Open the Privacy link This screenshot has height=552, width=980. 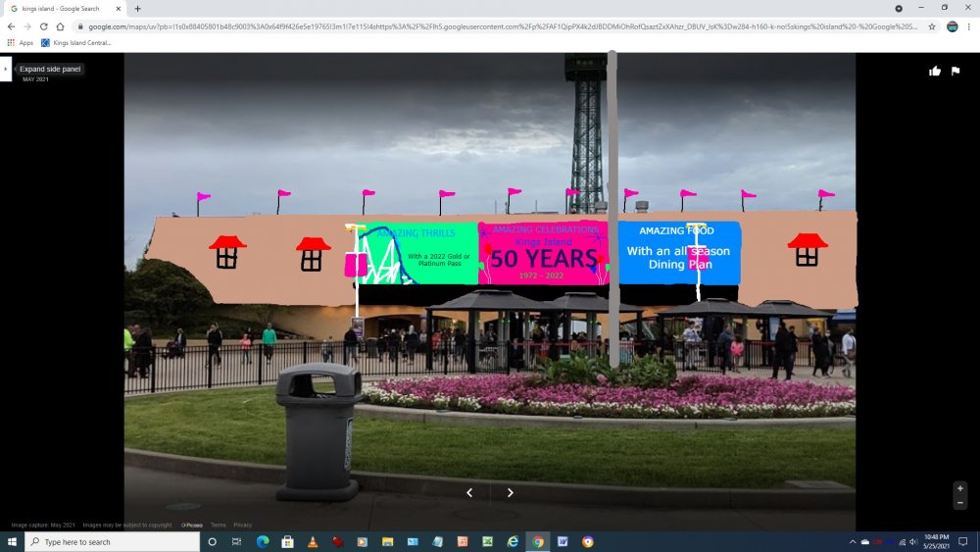click(x=242, y=526)
